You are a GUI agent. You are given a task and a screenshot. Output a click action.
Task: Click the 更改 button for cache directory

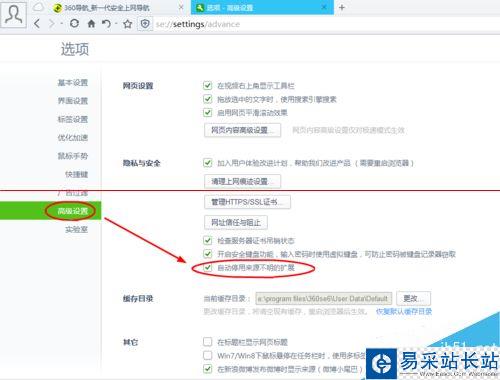point(413,298)
